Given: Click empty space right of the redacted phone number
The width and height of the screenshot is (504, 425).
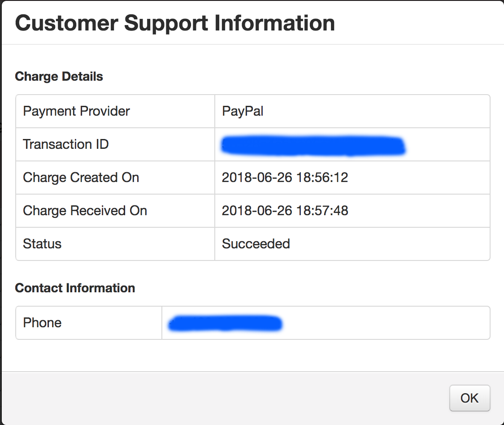Looking at the screenshot, I should [x=386, y=323].
